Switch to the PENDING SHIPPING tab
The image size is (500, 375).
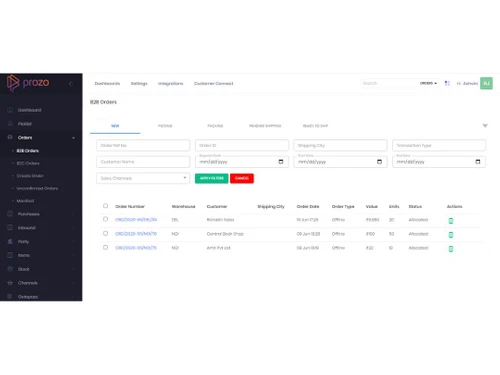click(x=265, y=126)
